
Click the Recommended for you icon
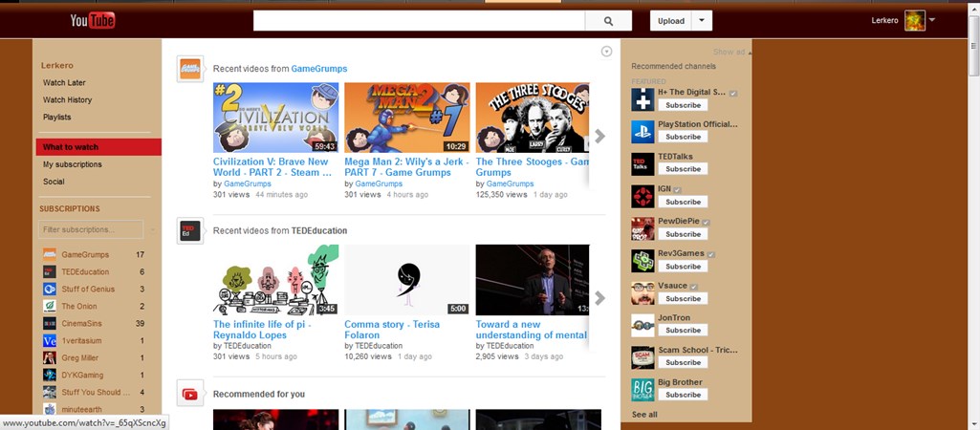(190, 394)
